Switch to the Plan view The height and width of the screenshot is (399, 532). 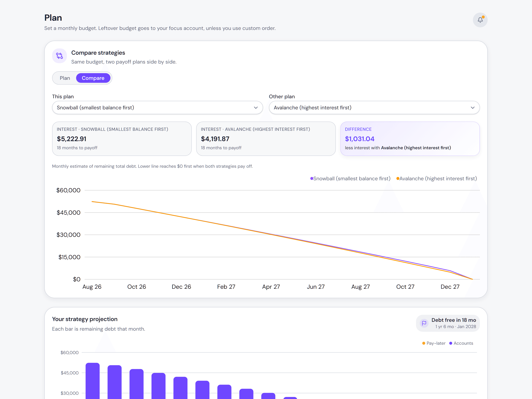pyautogui.click(x=65, y=78)
